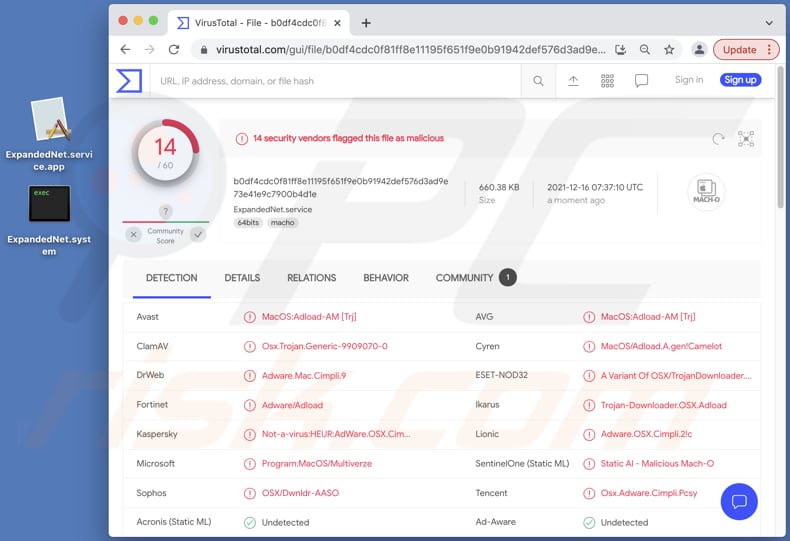The image size is (790, 541).
Task: Click the Osx.Trojan.Generic-9909070-0 result
Action: point(324,346)
